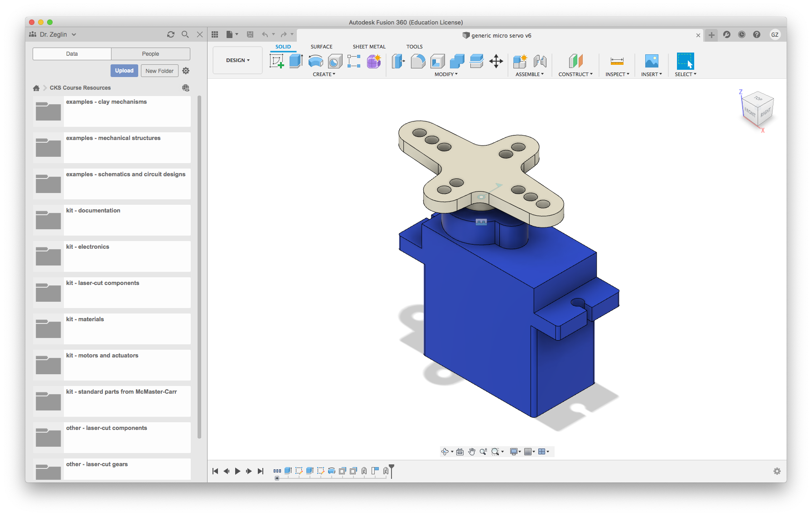The height and width of the screenshot is (516, 812).
Task: Select the Hole tool
Action: coord(335,61)
